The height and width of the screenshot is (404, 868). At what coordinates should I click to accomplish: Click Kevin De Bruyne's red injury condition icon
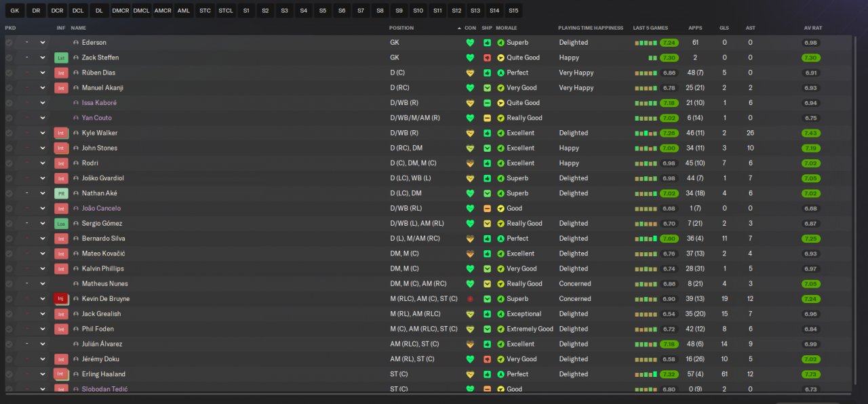click(x=470, y=299)
